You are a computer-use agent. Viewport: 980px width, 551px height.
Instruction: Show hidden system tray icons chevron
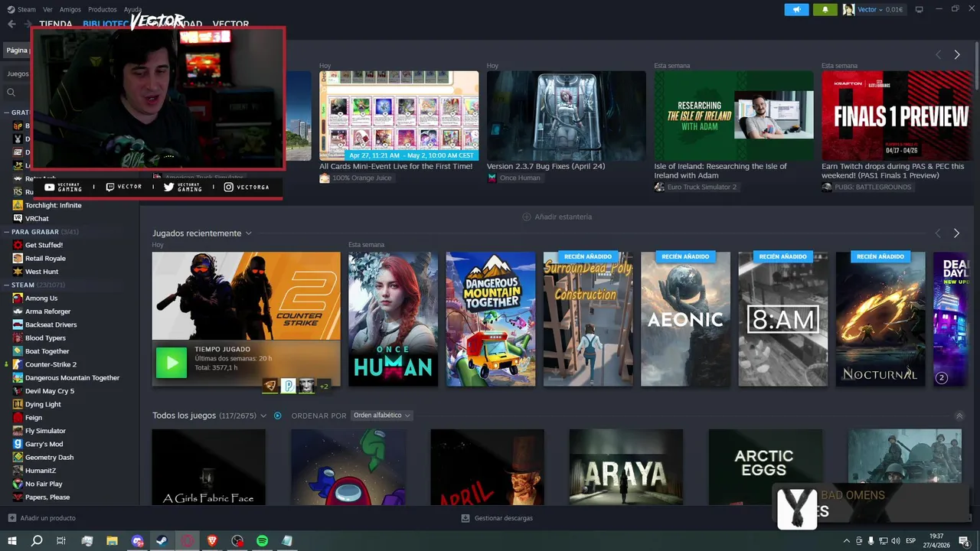pos(846,540)
